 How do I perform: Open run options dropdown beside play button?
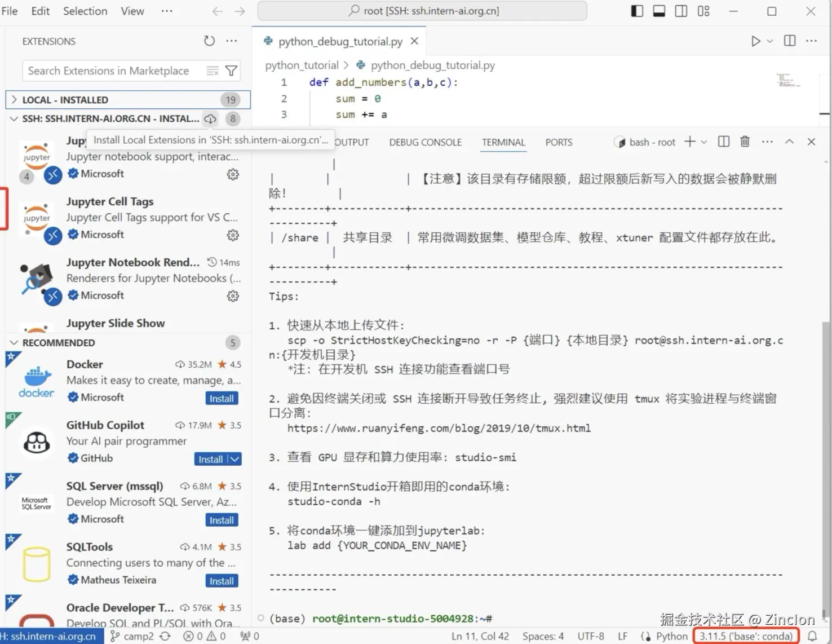(x=770, y=41)
